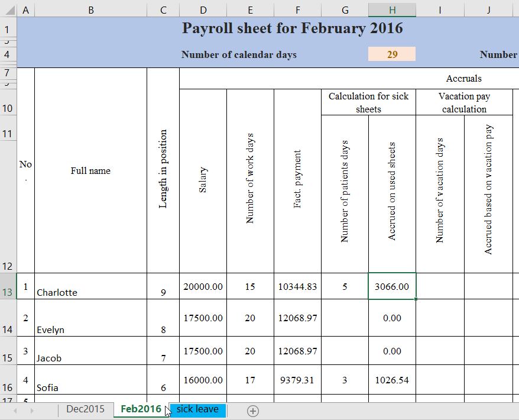Viewport: 519px width, 420px height.
Task: Switch to the Dec2015 sheet tab
Action: pos(85,409)
